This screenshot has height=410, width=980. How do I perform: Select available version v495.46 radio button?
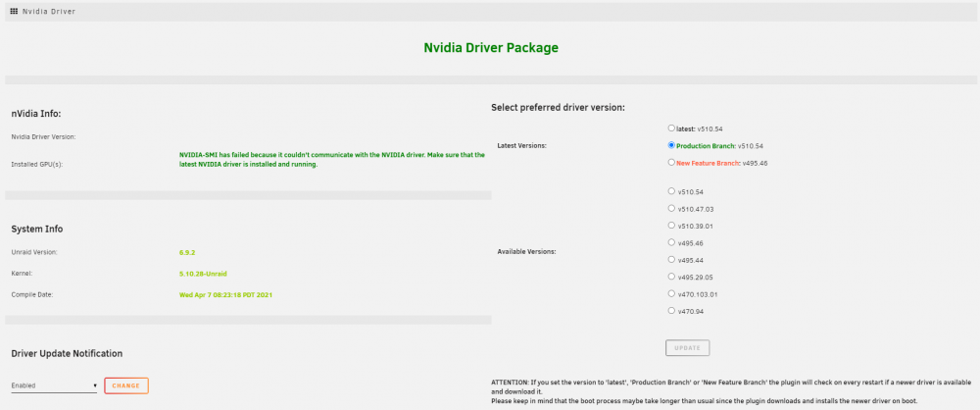click(x=671, y=242)
